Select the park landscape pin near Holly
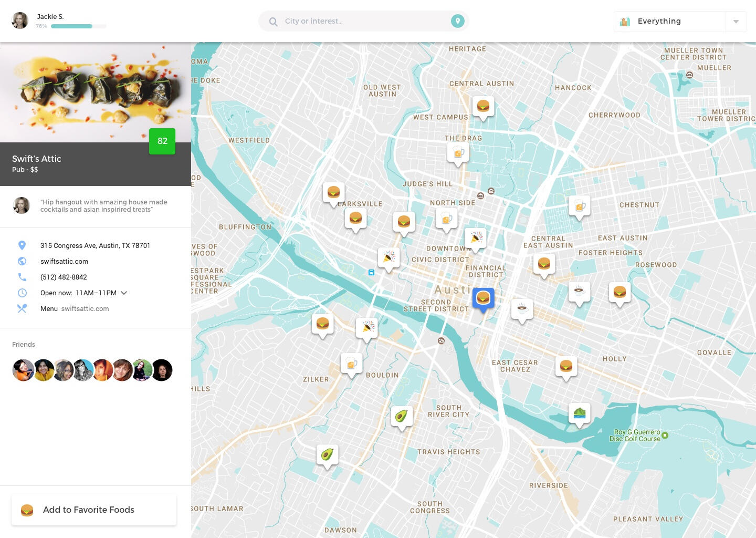 (x=579, y=413)
